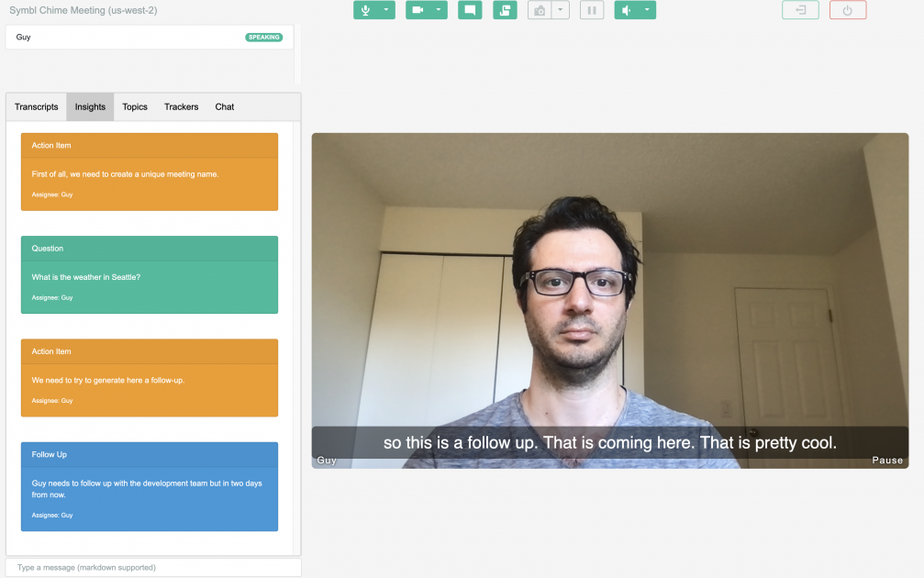Open the camera selection dropdown

tap(439, 10)
